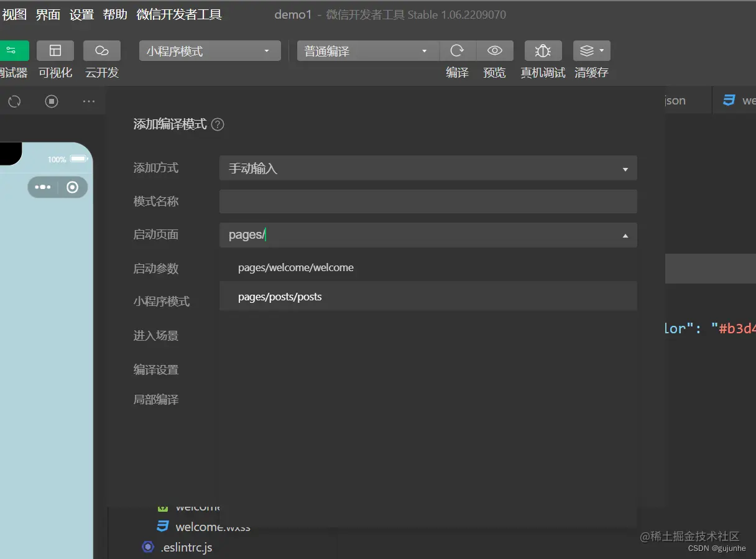Click the 预览 eye icon
The image size is (756, 559).
point(495,51)
